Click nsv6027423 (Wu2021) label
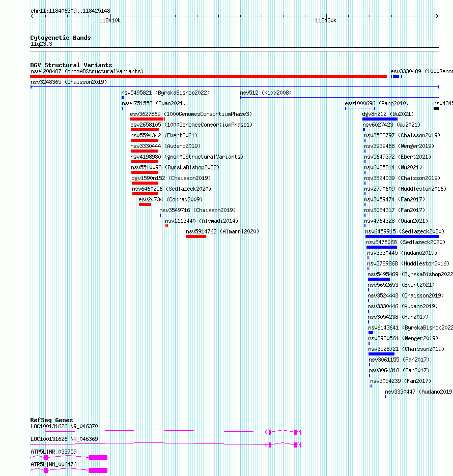 pos(391,125)
